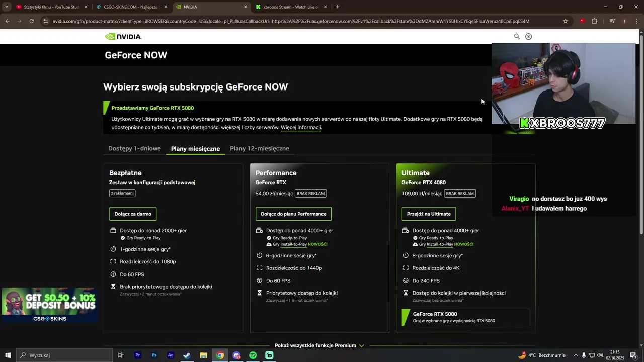Click Przejdź na Ultimate button
The image size is (644, 362).
pos(429,214)
